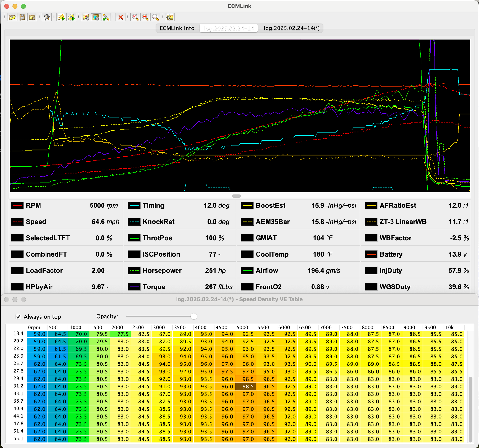Viewport: 479px width, 448px height.
Task: Click the highlighted 98.5 cell in row 31.2
Action: click(x=246, y=386)
